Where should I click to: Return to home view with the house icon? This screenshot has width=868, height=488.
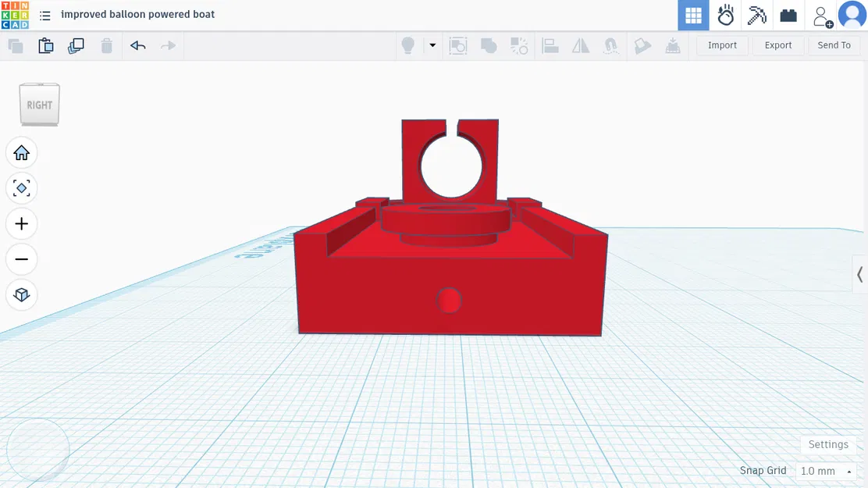(x=21, y=152)
